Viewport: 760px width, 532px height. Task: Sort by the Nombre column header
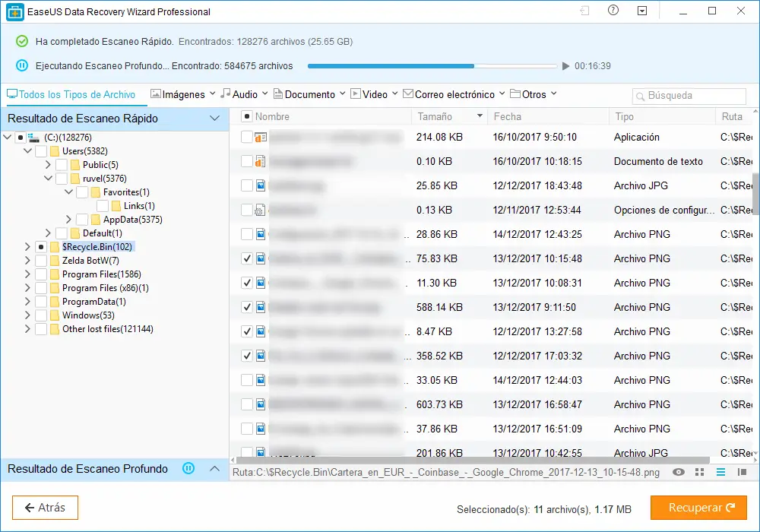click(272, 116)
